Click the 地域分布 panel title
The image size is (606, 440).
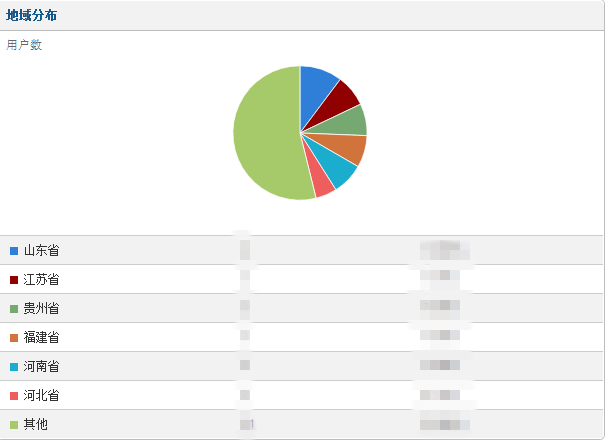point(31,14)
